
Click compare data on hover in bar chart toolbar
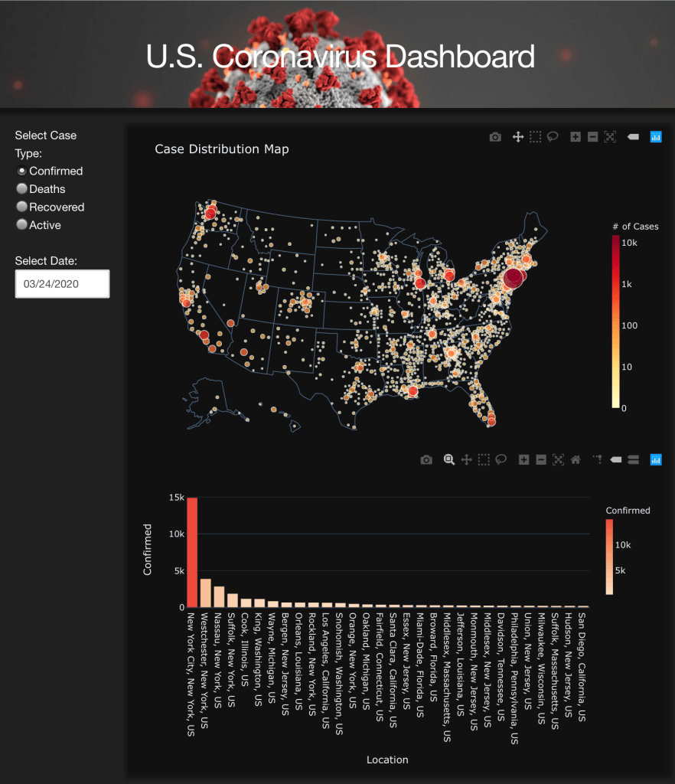(633, 459)
